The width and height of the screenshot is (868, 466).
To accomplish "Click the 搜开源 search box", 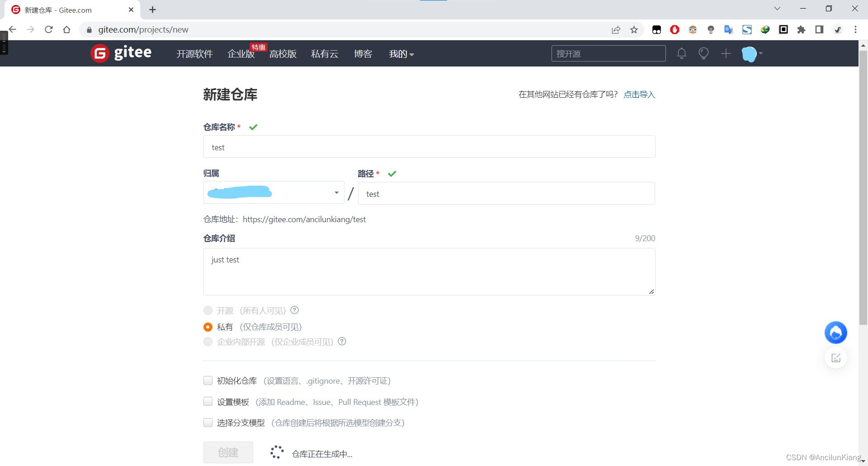I will pos(609,53).
